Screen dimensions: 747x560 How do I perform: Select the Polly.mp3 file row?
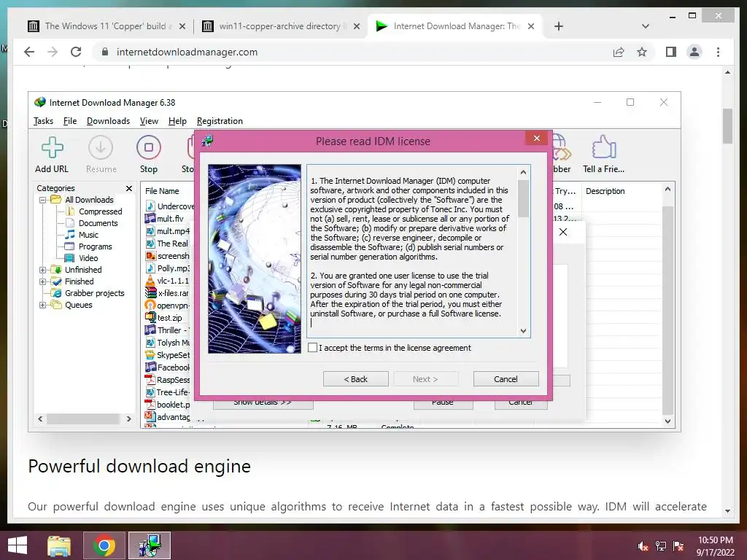tap(167, 268)
